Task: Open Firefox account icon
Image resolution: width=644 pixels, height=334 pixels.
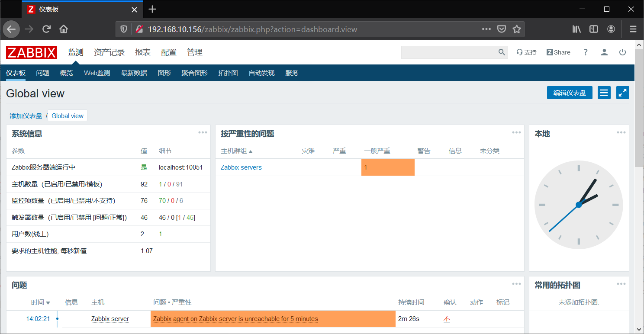Action: pyautogui.click(x=611, y=29)
